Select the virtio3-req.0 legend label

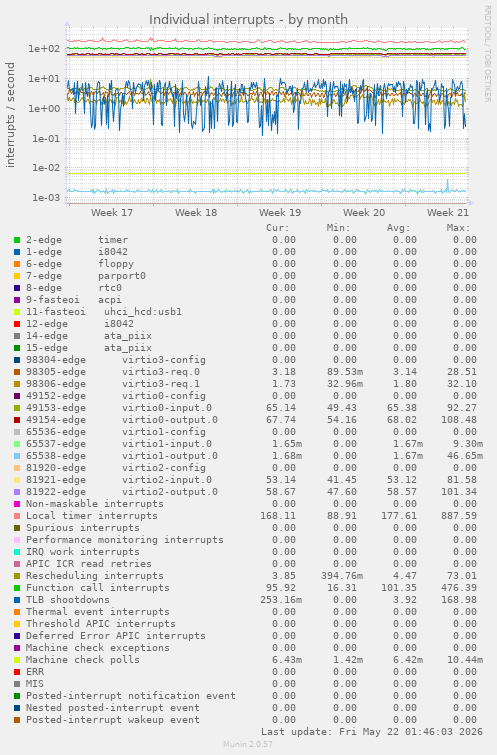click(161, 372)
